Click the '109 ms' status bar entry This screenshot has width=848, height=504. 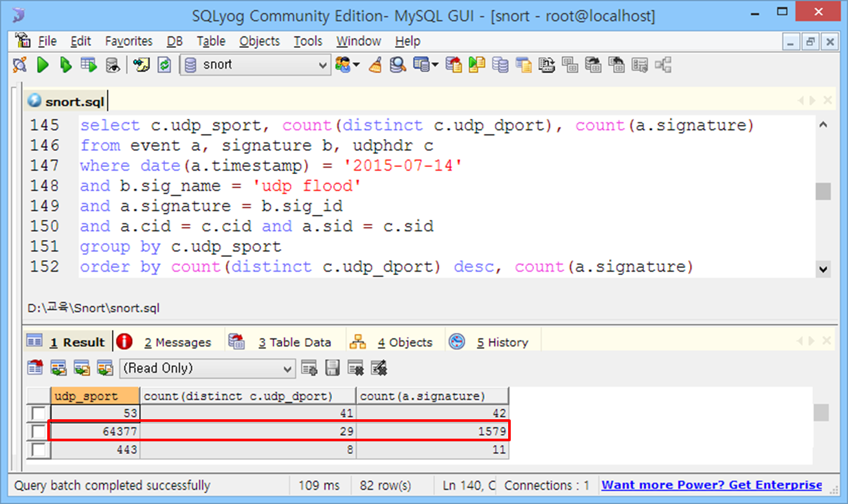coord(319,485)
